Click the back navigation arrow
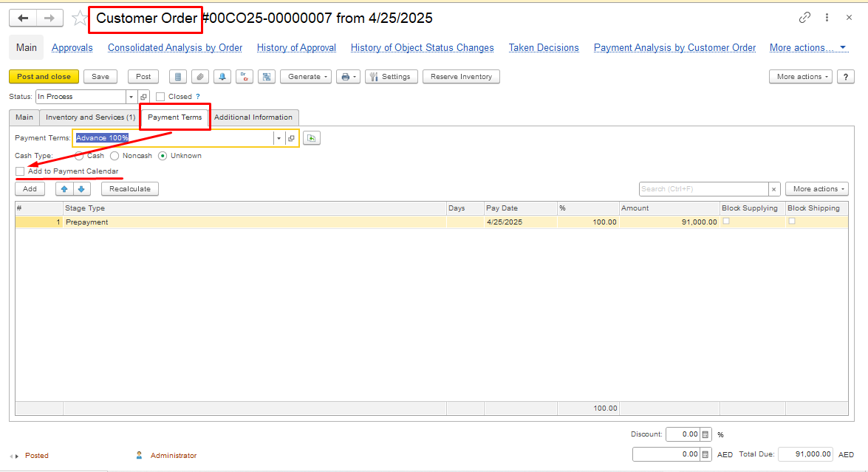Viewport: 868px width, 472px height. 23,18
